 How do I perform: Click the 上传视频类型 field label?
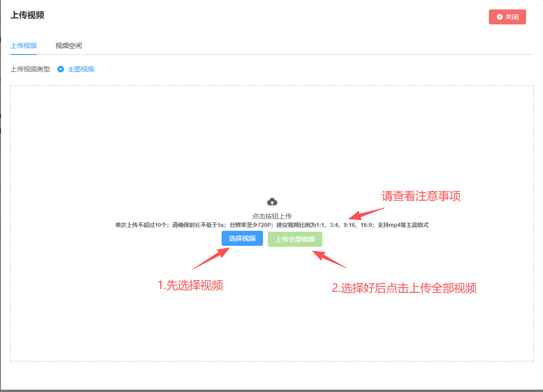(x=31, y=69)
